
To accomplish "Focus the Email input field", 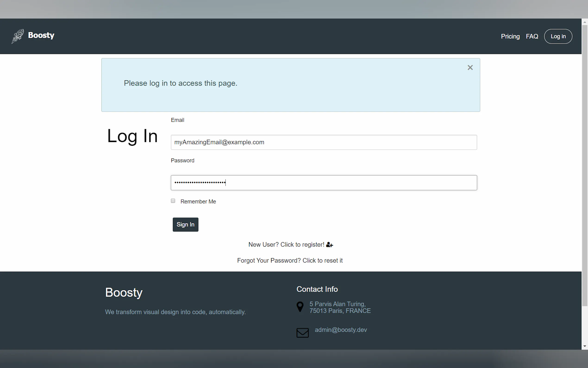I will pos(324,142).
